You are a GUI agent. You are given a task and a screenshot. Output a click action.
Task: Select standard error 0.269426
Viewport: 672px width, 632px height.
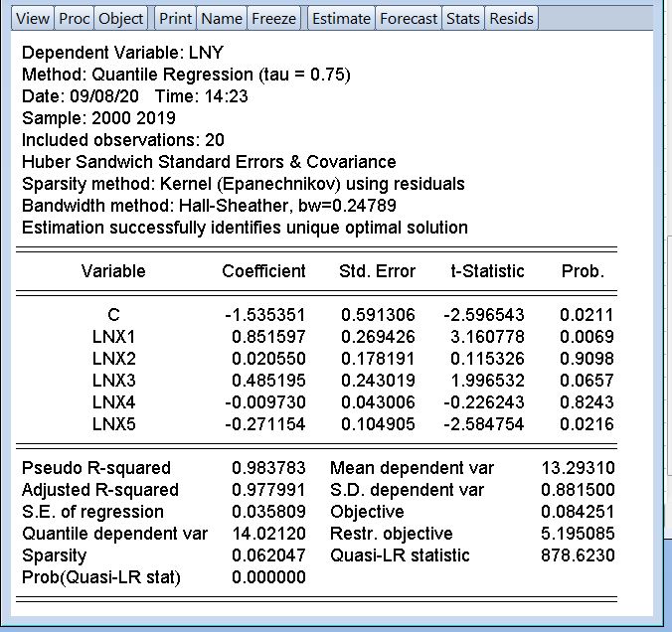click(x=378, y=337)
